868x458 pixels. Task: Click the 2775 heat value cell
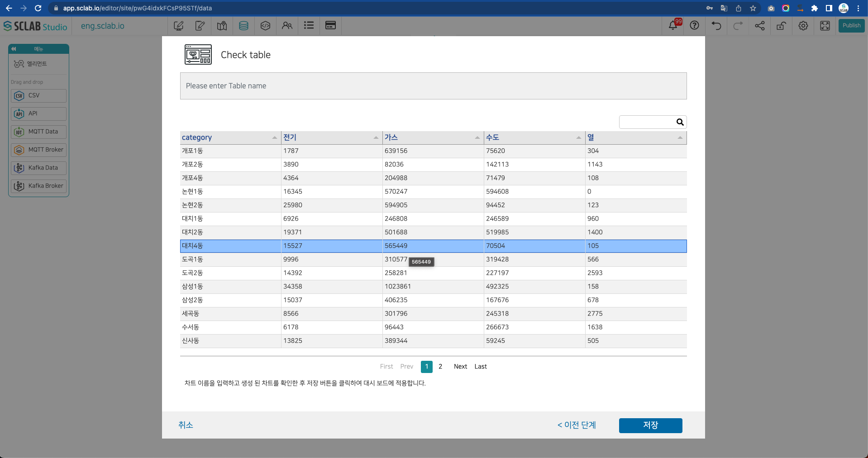tap(636, 314)
